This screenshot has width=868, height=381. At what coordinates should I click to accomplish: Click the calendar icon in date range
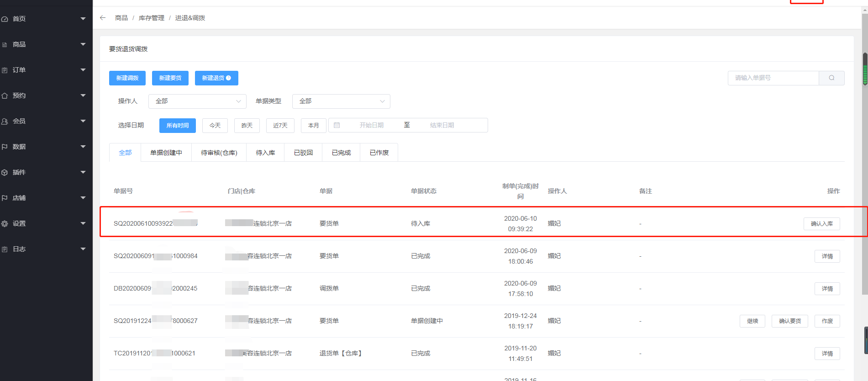[x=337, y=125]
